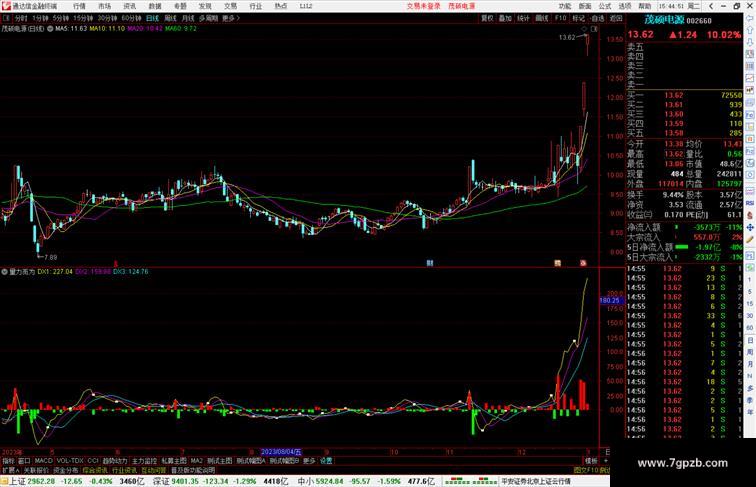Viewport: 756px width, 487px height.
Task: Click the 日 period icon in right sidebar
Action: (750, 340)
